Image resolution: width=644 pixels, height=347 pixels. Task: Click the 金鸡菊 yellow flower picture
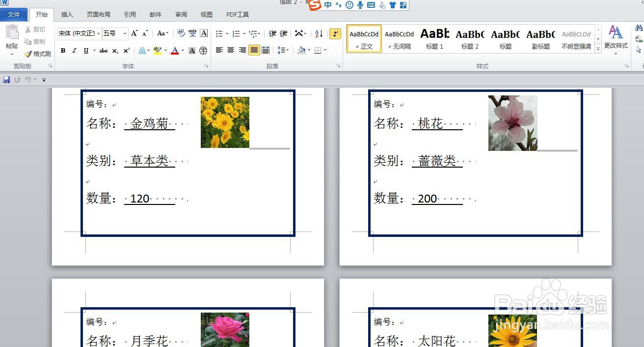[x=225, y=122]
